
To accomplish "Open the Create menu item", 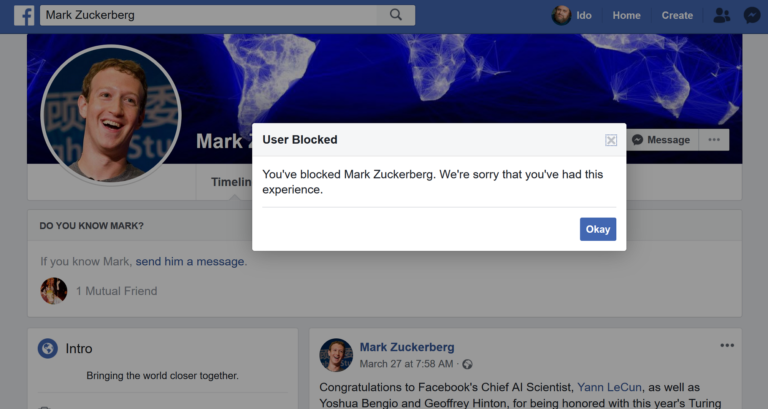I will click(677, 15).
